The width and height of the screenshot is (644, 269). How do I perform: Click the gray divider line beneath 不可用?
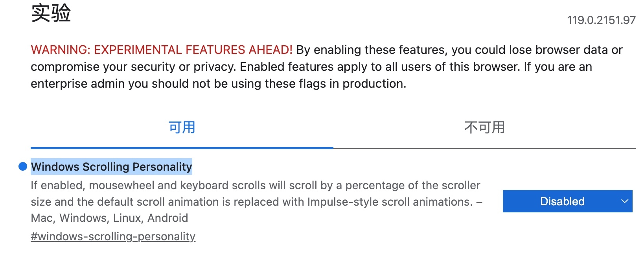click(484, 148)
